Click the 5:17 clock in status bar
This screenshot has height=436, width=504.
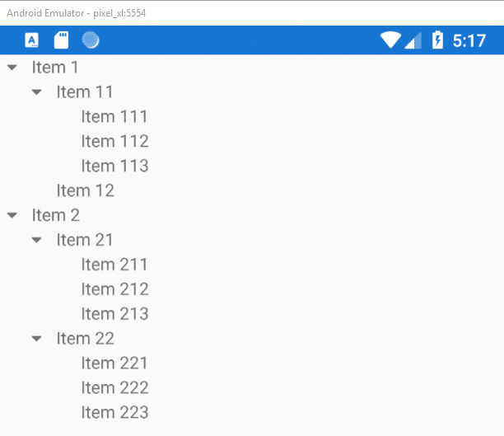469,40
